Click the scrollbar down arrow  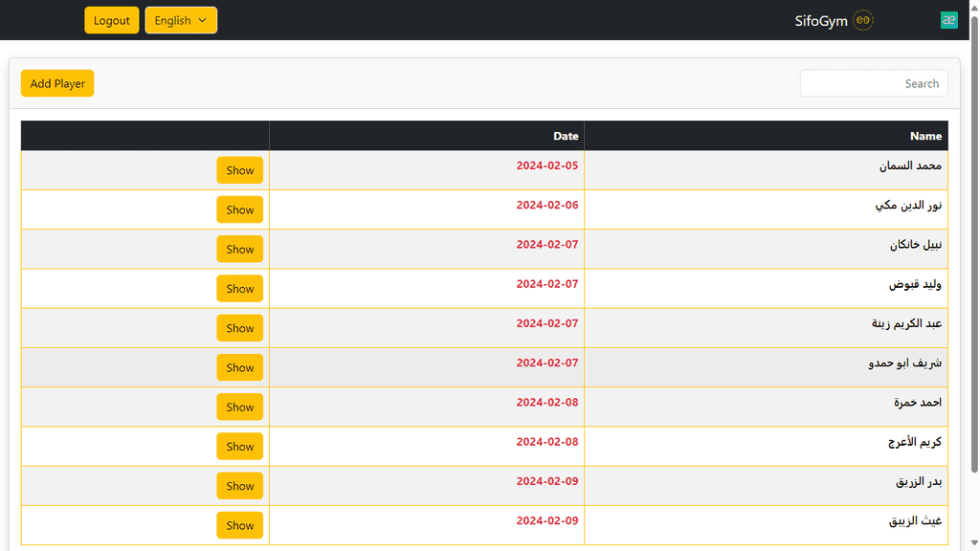974,543
